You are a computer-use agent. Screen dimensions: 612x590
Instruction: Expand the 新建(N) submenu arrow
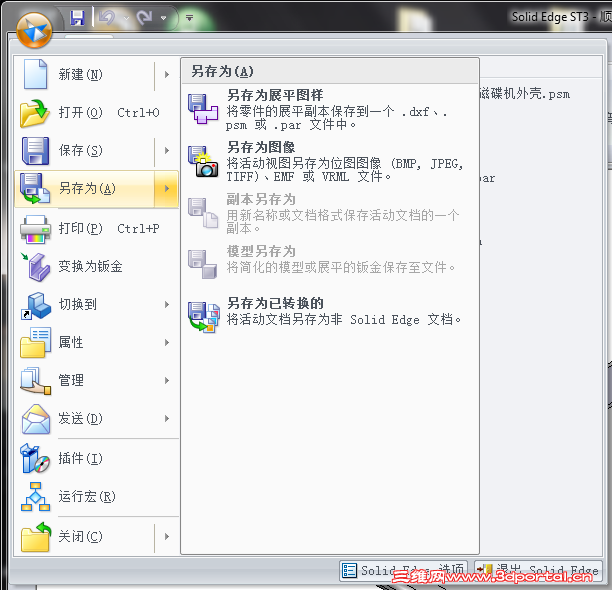point(167,74)
